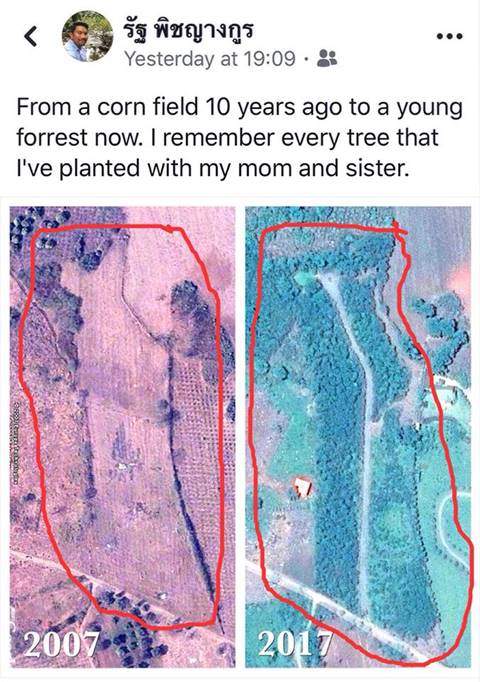Click the post text about corn field

coord(239,137)
